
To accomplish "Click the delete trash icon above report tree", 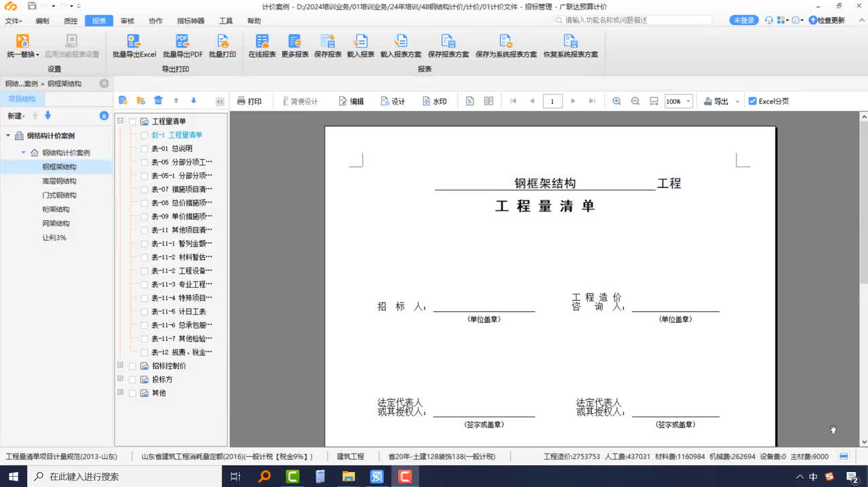I will 158,101.
